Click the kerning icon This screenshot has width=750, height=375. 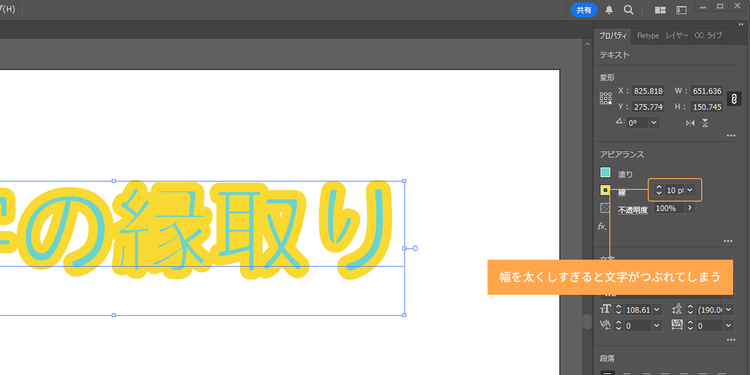(606, 325)
